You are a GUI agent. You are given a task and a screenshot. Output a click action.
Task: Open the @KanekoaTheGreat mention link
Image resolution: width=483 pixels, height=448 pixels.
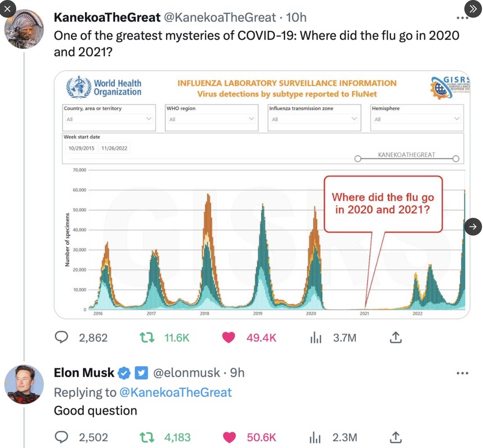[175, 392]
